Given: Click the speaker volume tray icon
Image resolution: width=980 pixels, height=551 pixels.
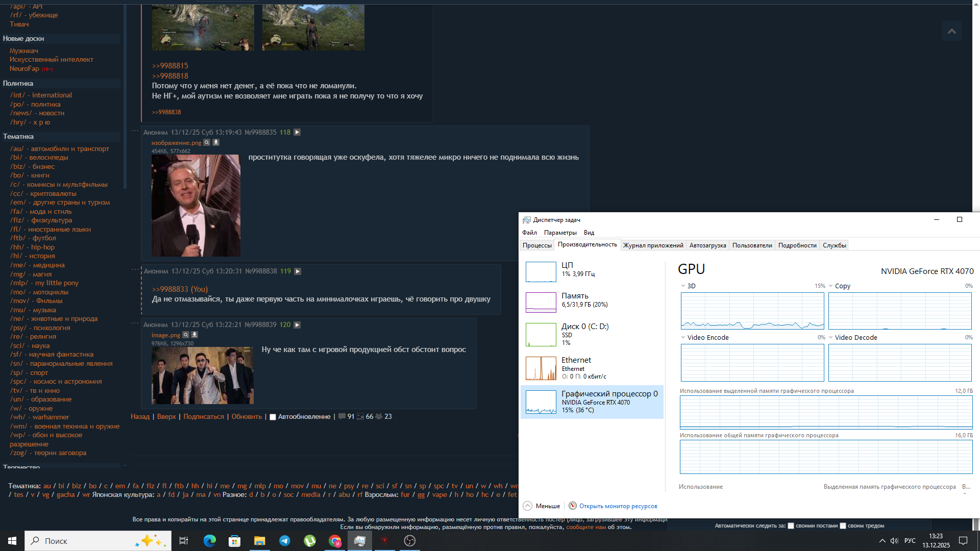Looking at the screenshot, I should pyautogui.click(x=894, y=541).
